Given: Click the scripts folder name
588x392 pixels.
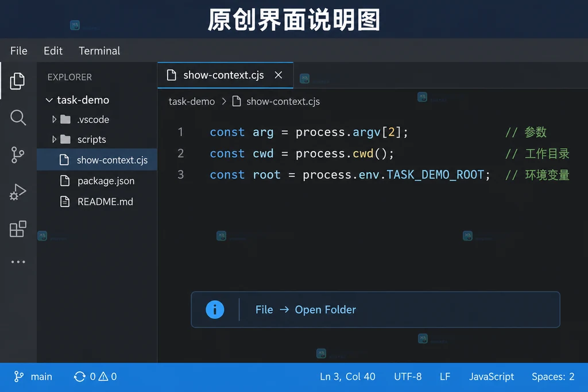Looking at the screenshot, I should (91, 139).
